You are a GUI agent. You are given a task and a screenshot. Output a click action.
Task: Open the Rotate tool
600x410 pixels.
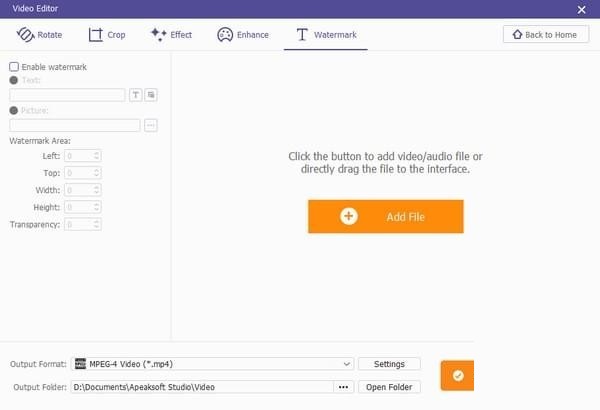pyautogui.click(x=39, y=35)
